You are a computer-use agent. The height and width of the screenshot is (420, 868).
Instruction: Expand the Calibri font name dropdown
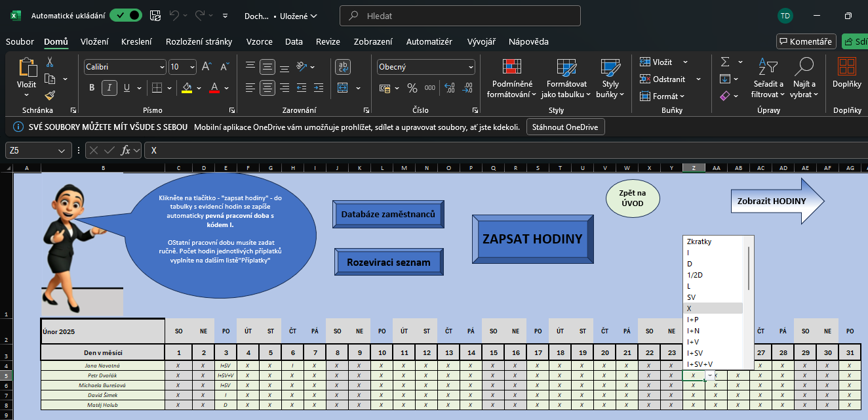pos(162,67)
